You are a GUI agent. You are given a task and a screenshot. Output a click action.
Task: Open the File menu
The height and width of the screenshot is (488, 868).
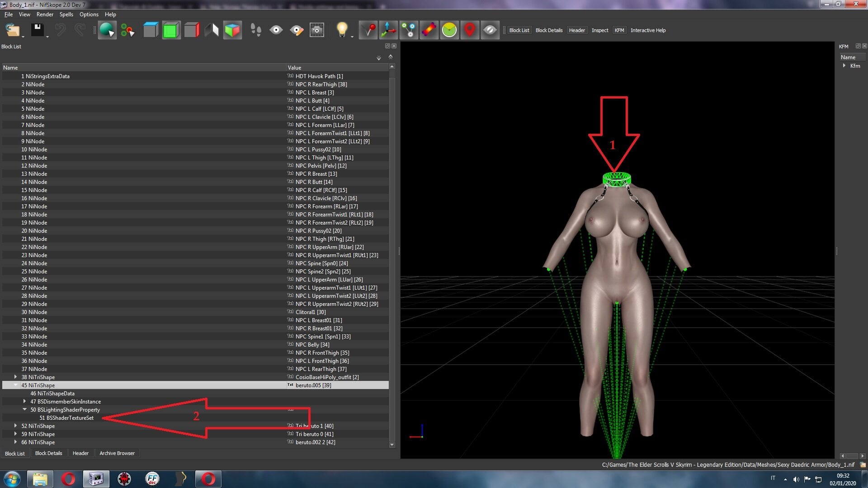click(x=9, y=14)
